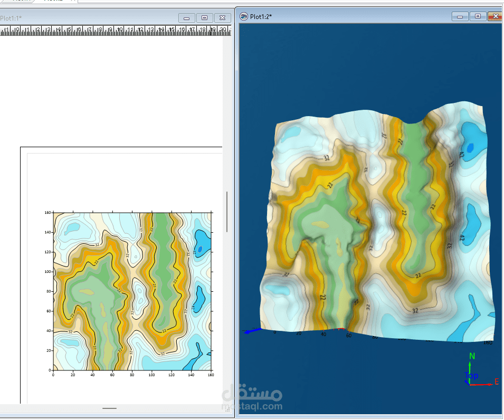The width and height of the screenshot is (504, 420).
Task: Click the Surfer icon in Plot1:2 title bar
Action: 244,16
